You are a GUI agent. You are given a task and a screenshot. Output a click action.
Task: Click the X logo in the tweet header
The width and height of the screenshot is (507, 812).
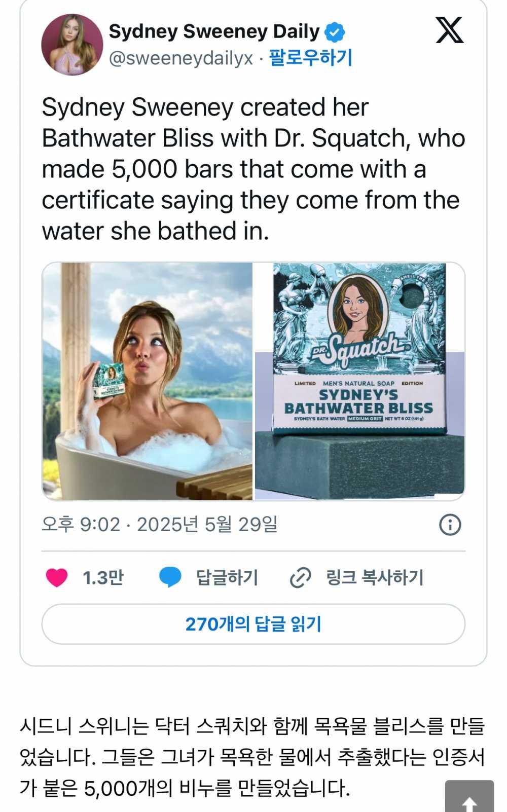click(x=450, y=30)
